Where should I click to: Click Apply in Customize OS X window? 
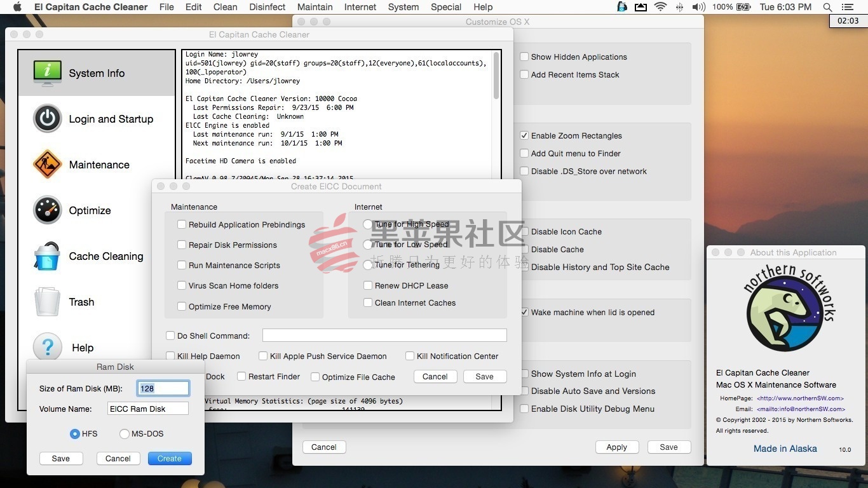[x=616, y=447]
